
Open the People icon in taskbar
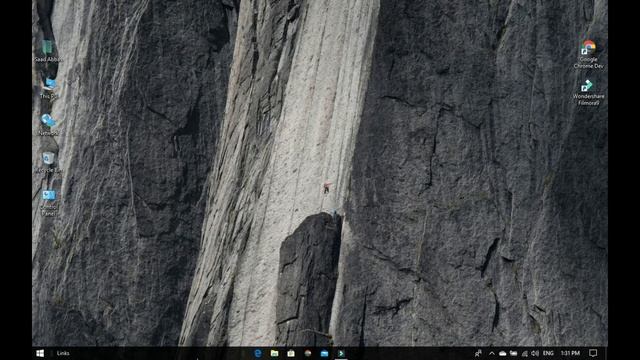click(x=478, y=353)
